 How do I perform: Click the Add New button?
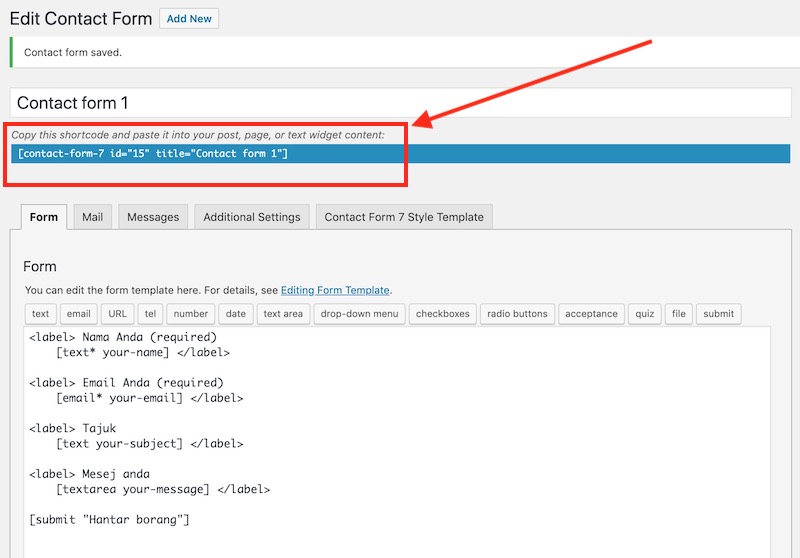pyautogui.click(x=189, y=18)
